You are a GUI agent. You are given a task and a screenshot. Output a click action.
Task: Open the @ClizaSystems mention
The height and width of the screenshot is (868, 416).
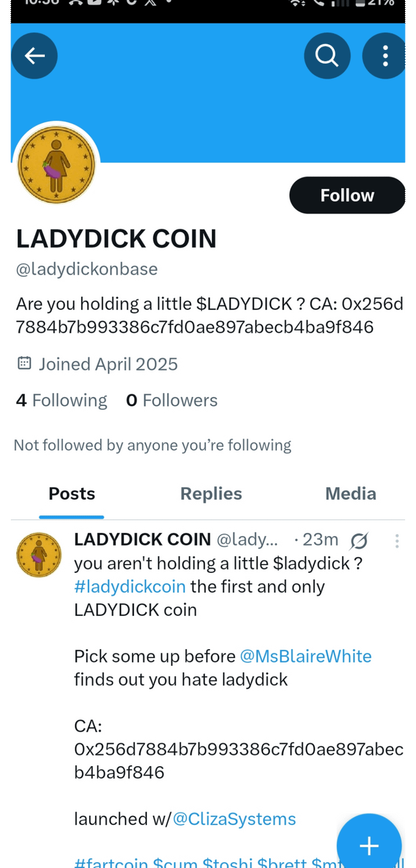[x=234, y=819]
